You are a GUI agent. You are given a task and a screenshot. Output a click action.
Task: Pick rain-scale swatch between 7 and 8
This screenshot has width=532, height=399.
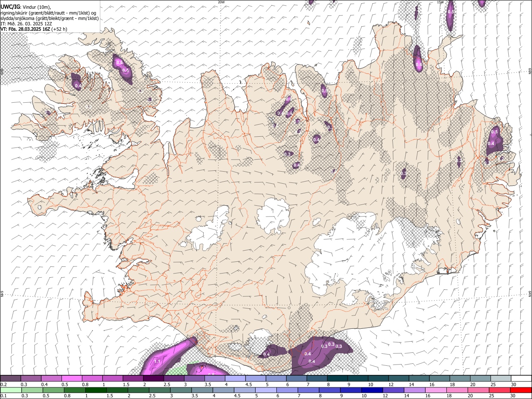pos(308,390)
